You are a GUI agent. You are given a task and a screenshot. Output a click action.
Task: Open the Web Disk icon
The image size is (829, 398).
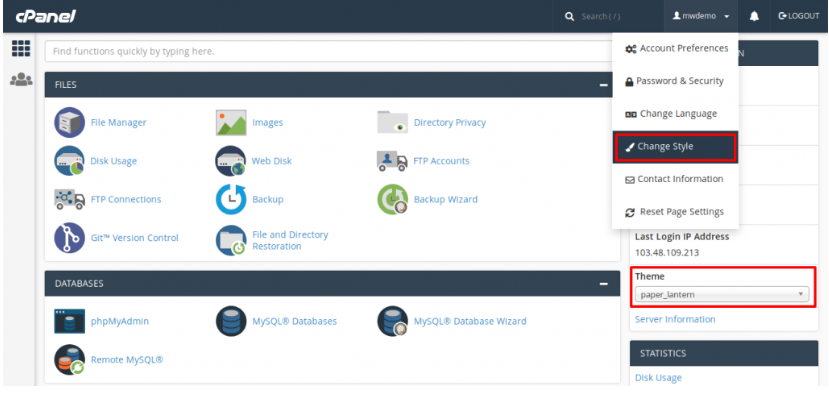tap(231, 161)
